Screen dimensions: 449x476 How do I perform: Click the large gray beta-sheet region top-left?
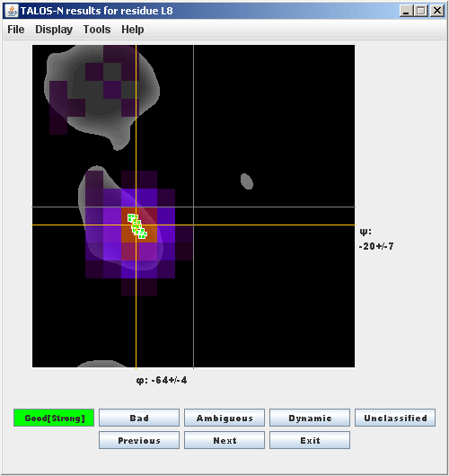[x=101, y=94]
